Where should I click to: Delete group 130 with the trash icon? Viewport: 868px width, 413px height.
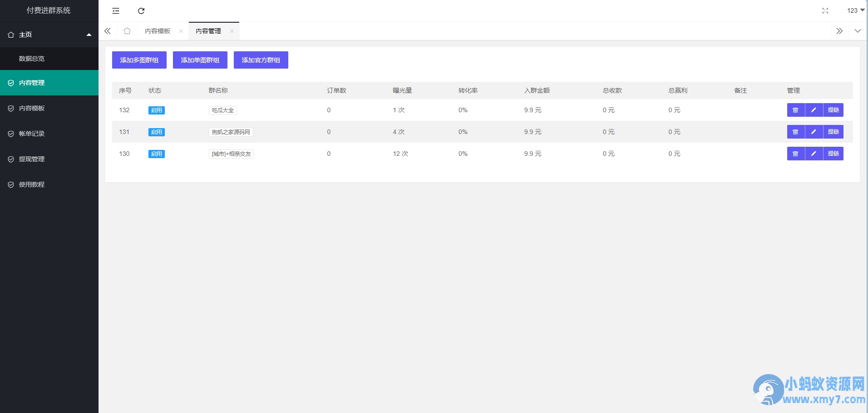(x=795, y=154)
